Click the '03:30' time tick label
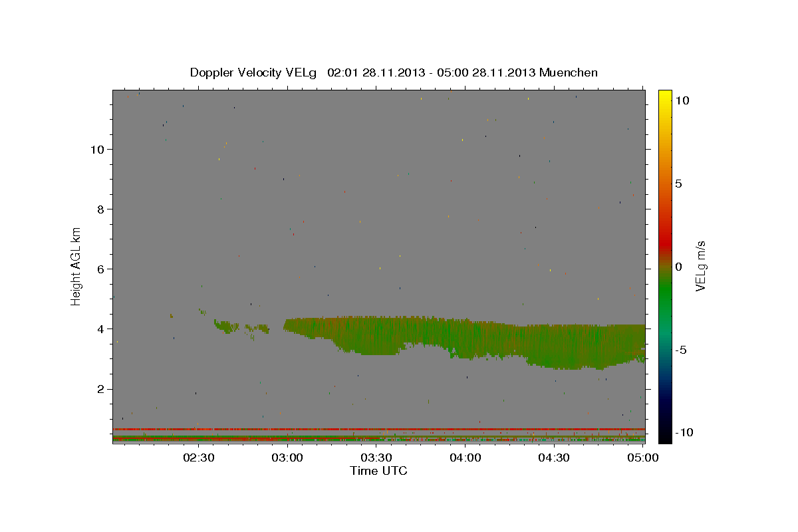 [376, 458]
